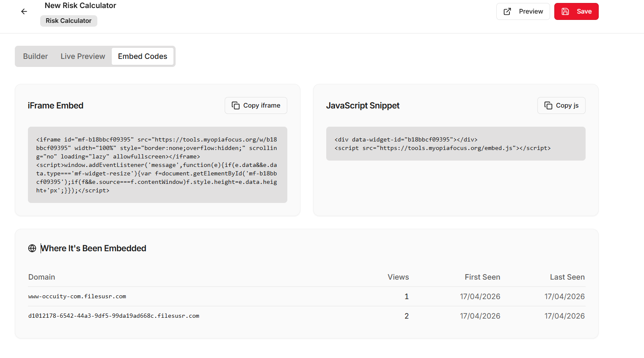The height and width of the screenshot is (358, 644).
Task: Click the Where It's Been Embedded heading
Action: coord(94,248)
